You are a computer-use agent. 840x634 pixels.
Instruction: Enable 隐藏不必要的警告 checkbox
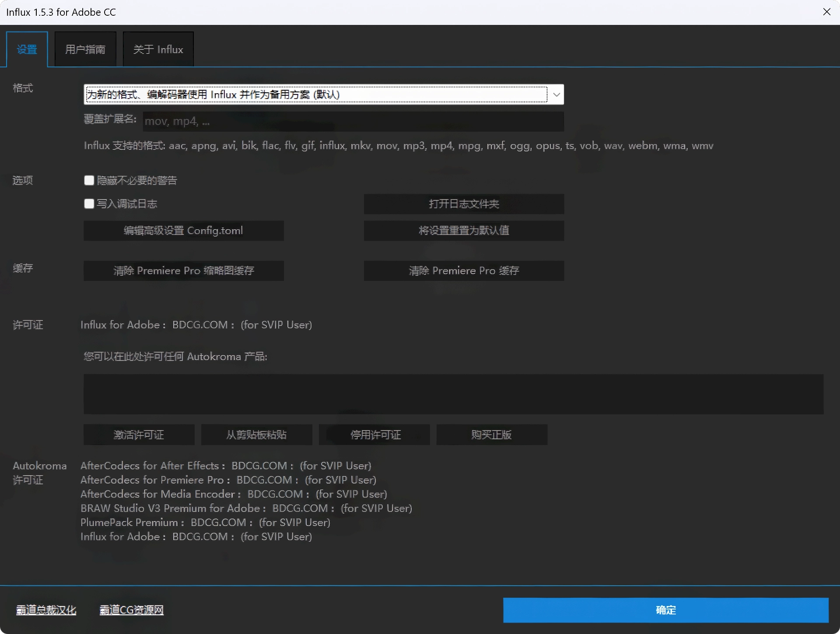click(x=89, y=180)
